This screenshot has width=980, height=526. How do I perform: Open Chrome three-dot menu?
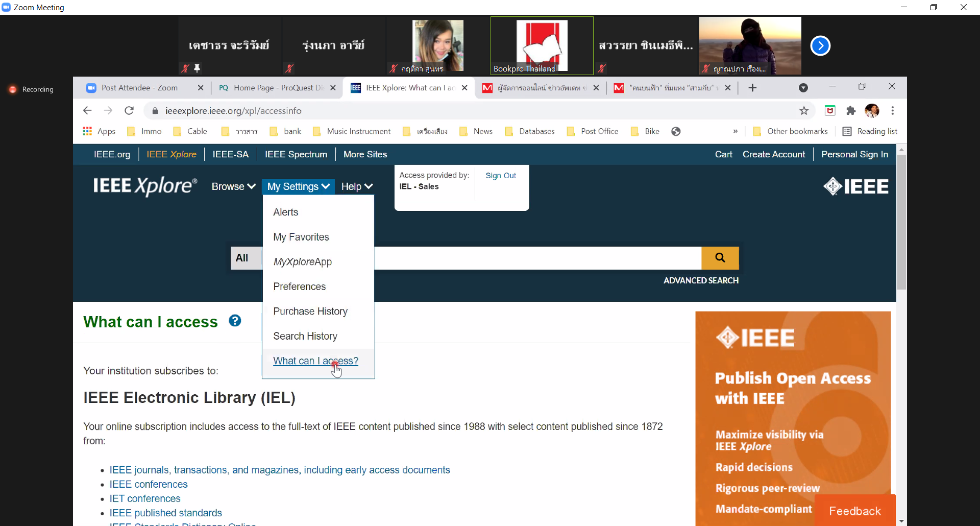point(892,111)
